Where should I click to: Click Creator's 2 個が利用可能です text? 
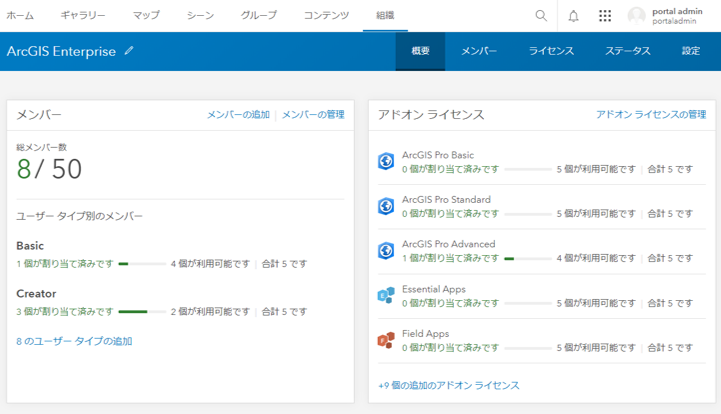pos(210,312)
